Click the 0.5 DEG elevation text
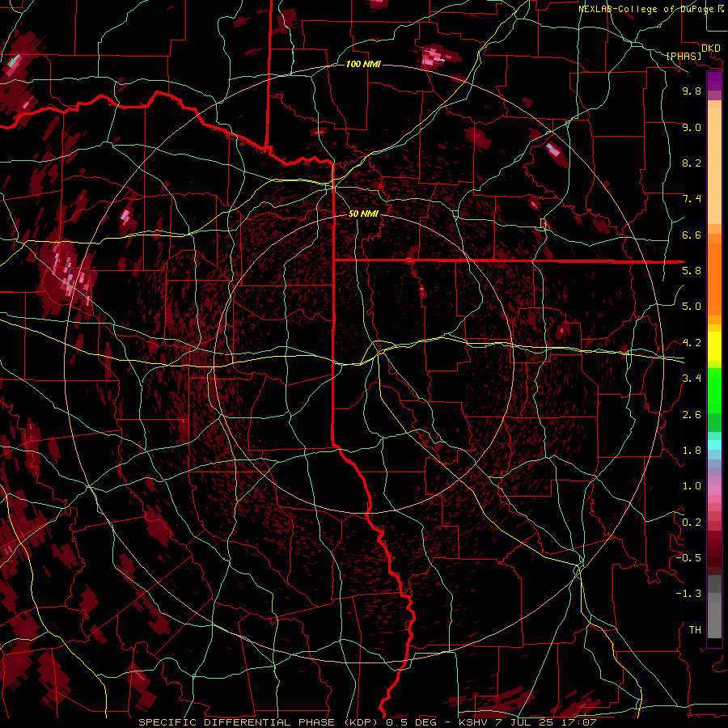Viewport: 728px width, 728px height. coord(413,722)
